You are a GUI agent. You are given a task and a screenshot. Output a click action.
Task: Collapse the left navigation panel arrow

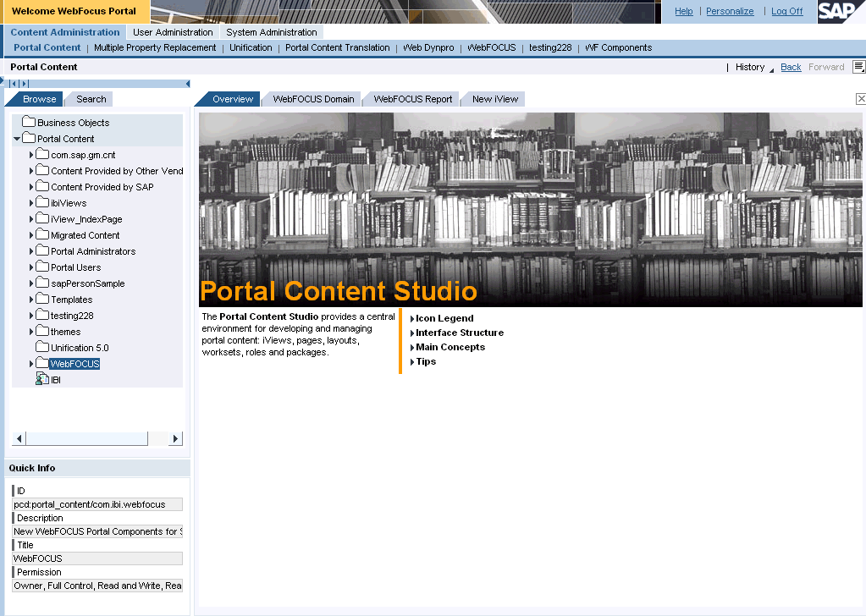187,83
